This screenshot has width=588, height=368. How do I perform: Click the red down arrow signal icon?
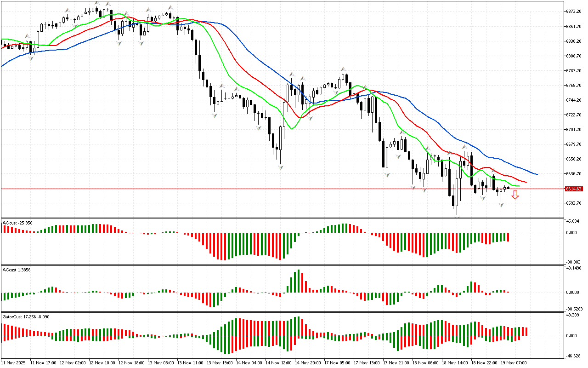515,195
